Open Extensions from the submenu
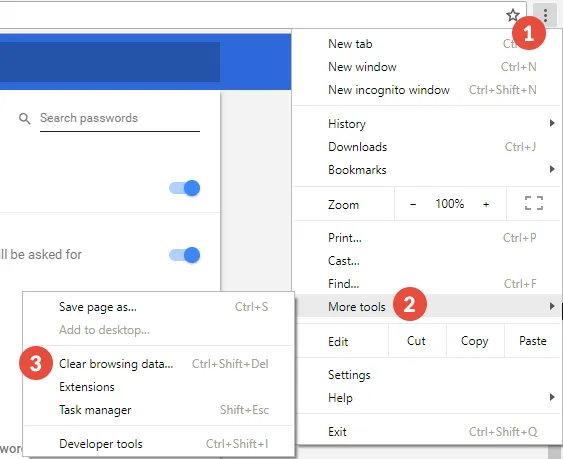Screen dimensions: 563x459 pos(158,387)
